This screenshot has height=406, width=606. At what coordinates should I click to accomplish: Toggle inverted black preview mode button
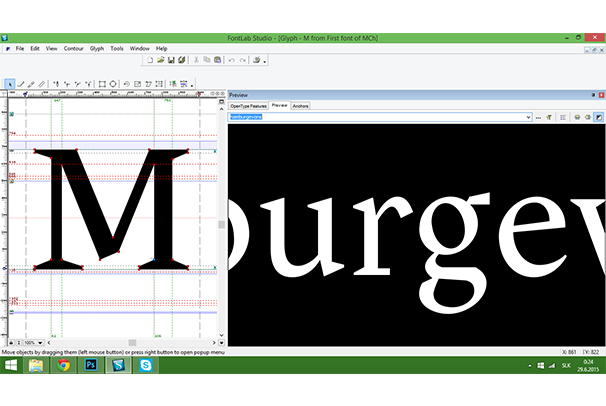[599, 117]
